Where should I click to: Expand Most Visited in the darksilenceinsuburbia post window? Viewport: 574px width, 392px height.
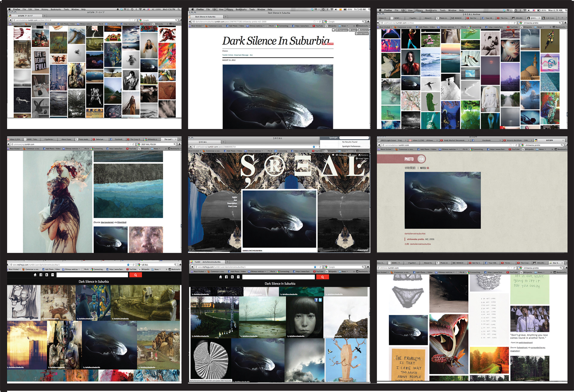(196, 26)
